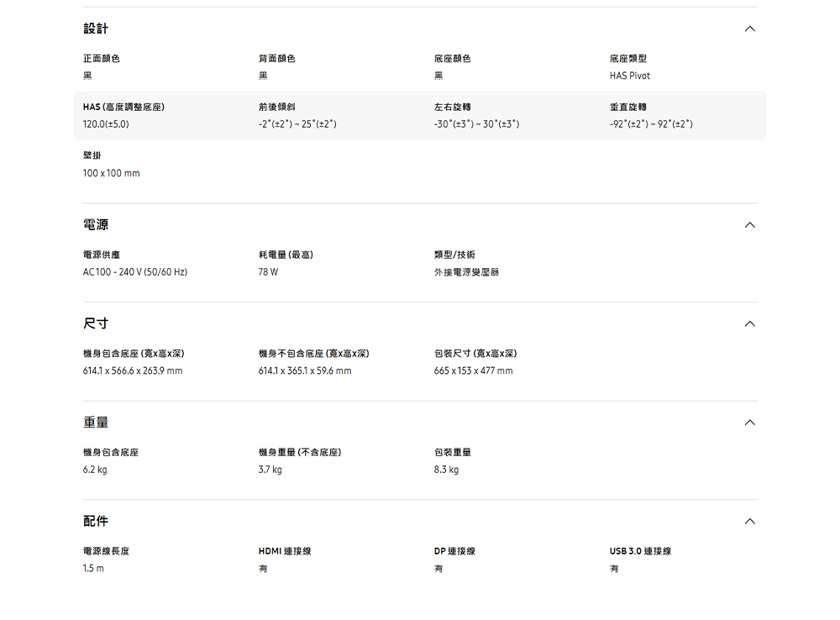This screenshot has width=840, height=620.
Task: Click the 6.2 kg weight value
Action: click(95, 470)
